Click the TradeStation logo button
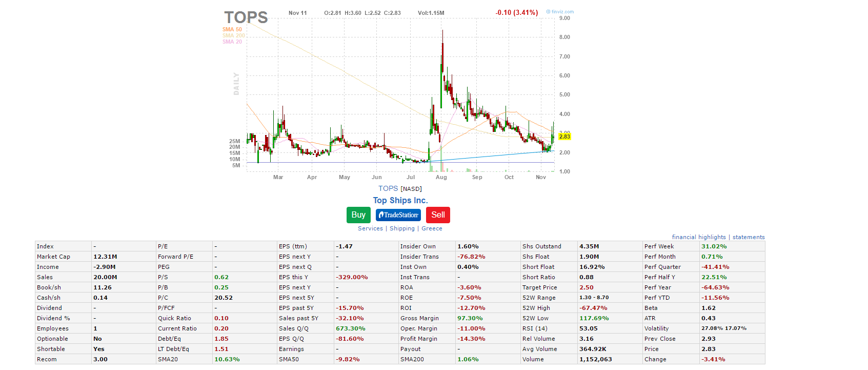Image resolution: width=868 pixels, height=370 pixels. pos(398,215)
